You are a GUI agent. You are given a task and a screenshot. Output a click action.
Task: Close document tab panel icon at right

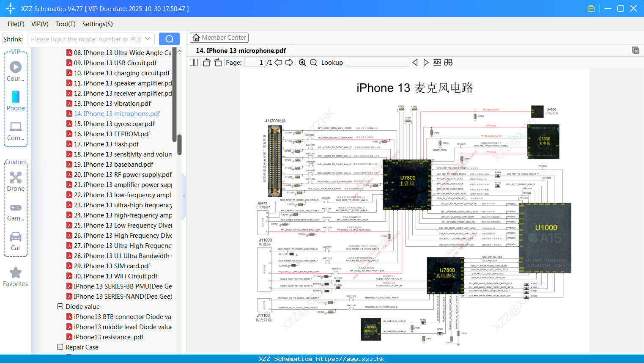(x=636, y=50)
